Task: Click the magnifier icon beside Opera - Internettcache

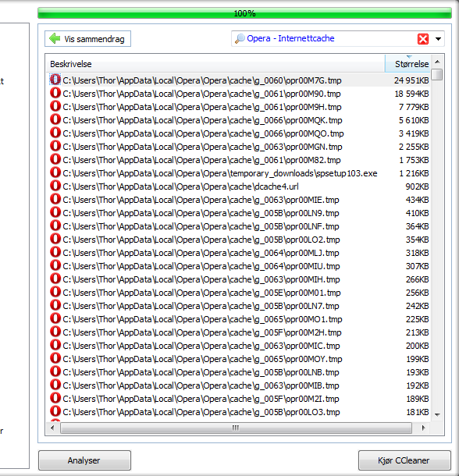Action: (x=240, y=38)
